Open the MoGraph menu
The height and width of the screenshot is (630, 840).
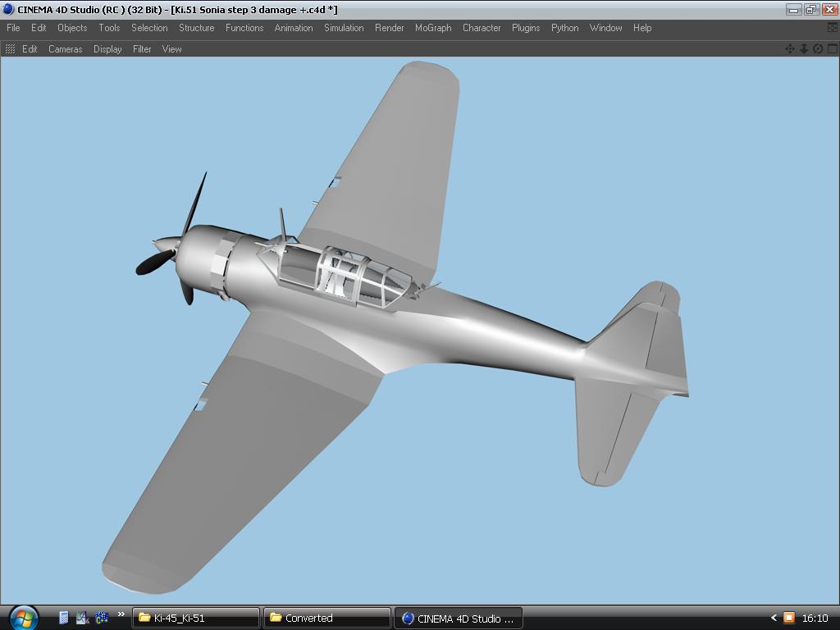click(433, 28)
